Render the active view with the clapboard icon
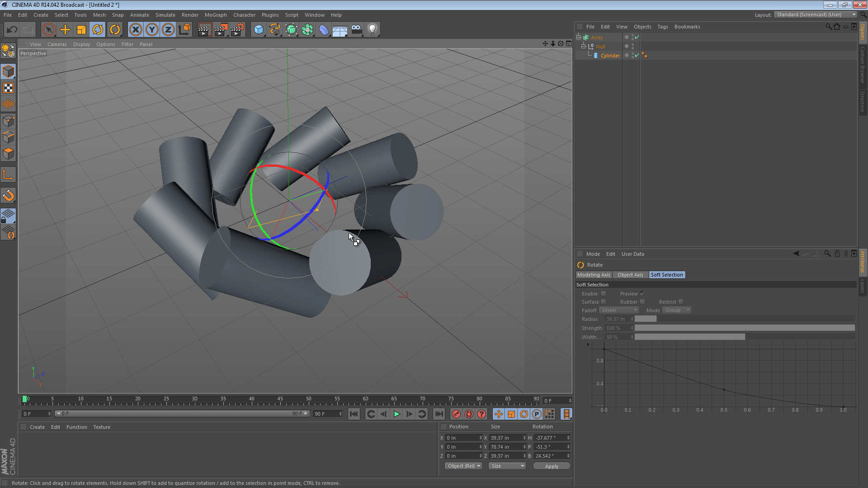This screenshot has width=868, height=488. (205, 29)
